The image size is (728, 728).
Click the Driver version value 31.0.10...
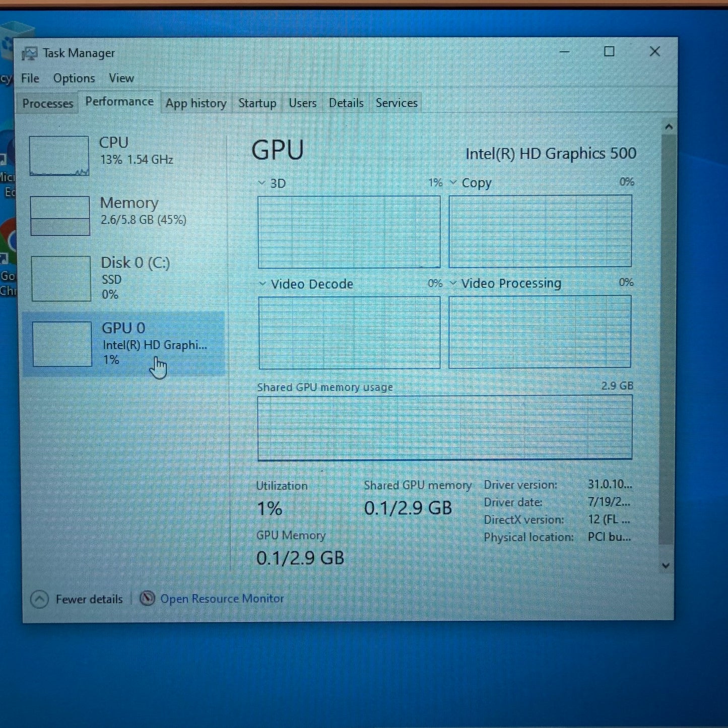click(610, 484)
